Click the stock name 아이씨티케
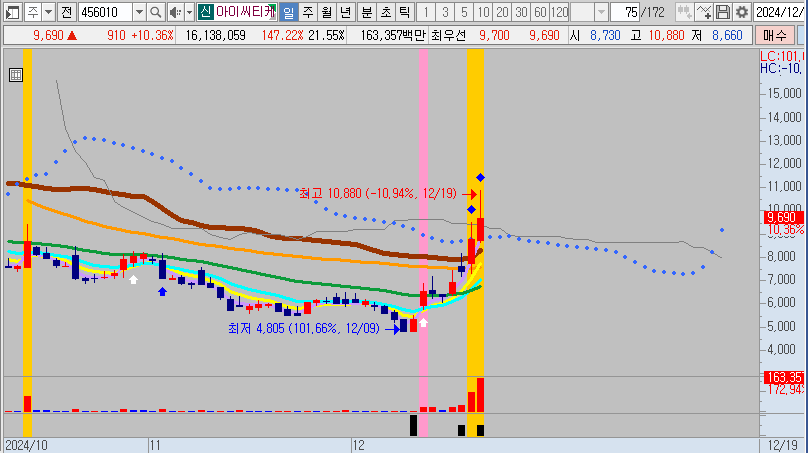This screenshot has height=453, width=808. 245,12
